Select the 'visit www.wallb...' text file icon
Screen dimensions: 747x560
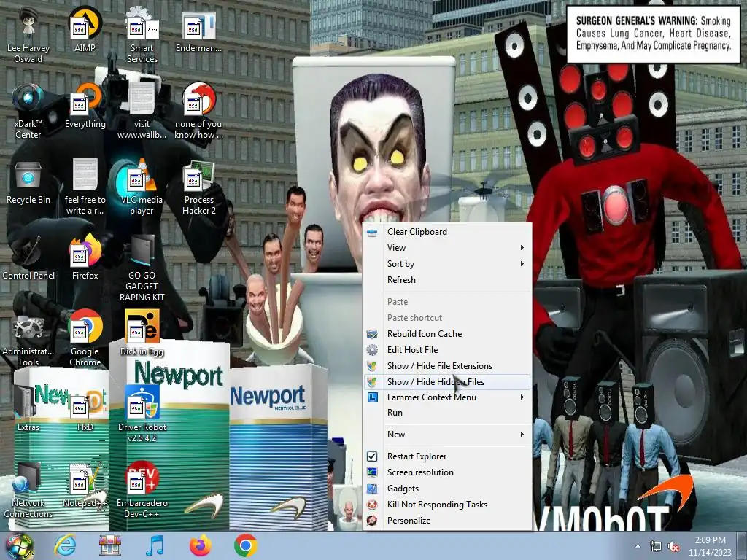[142, 112]
